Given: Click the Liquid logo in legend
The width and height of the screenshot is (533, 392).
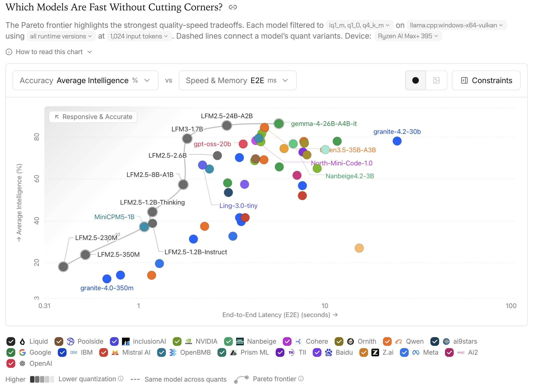Looking at the screenshot, I should point(22,342).
